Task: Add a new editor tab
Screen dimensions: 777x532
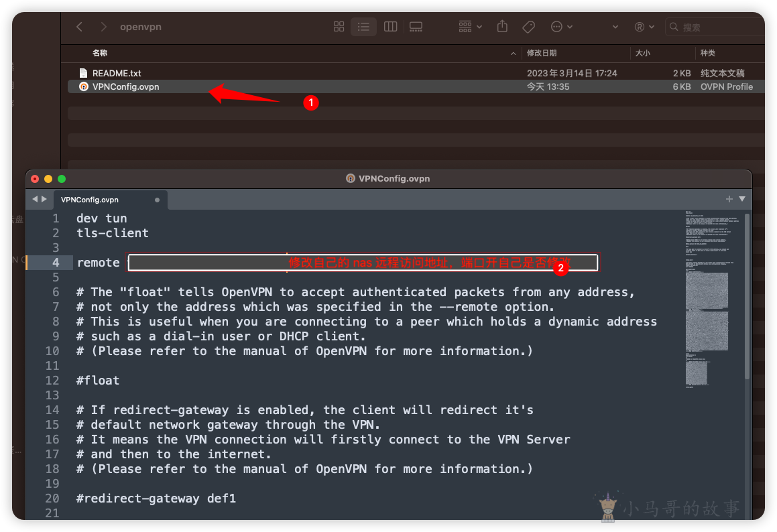Action: click(x=729, y=199)
